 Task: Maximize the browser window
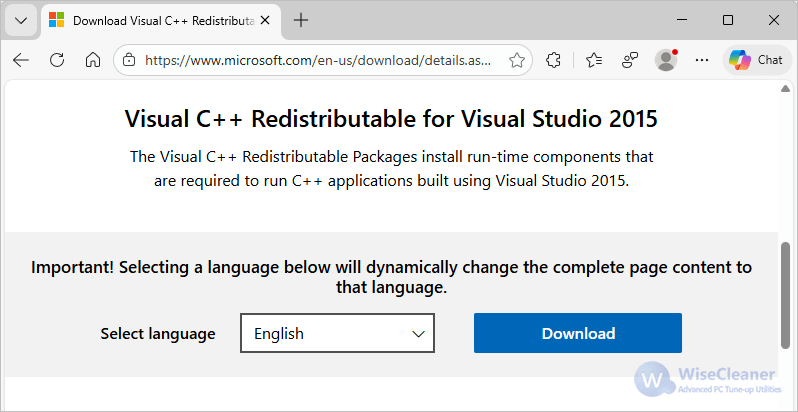point(728,20)
